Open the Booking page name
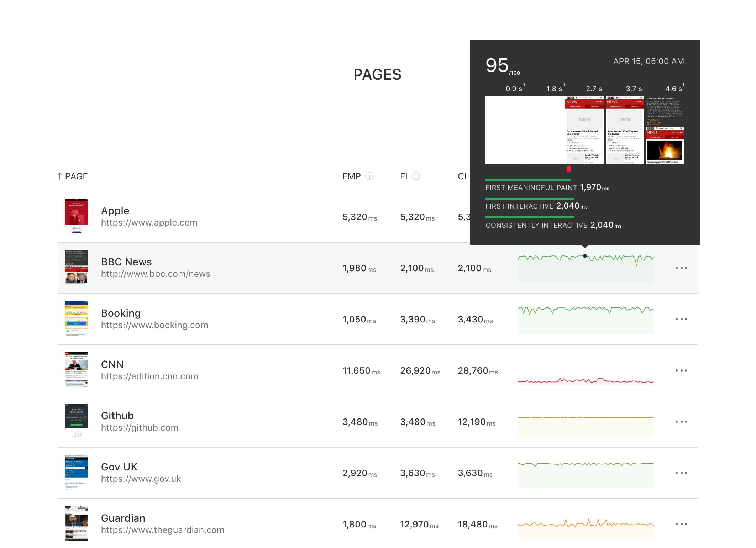This screenshot has width=756, height=548. tap(121, 313)
